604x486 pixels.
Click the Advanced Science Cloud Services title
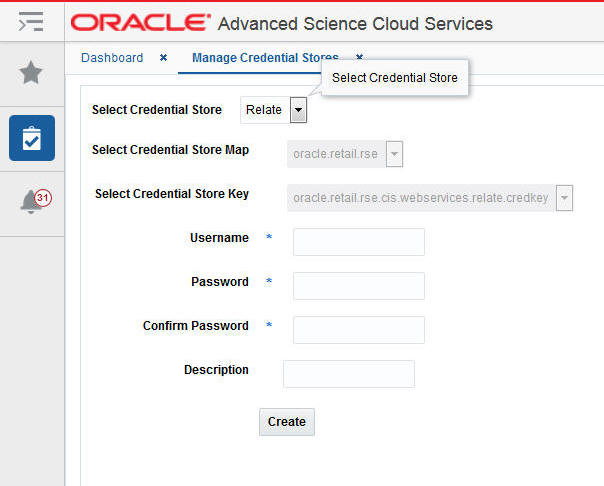[x=355, y=24]
